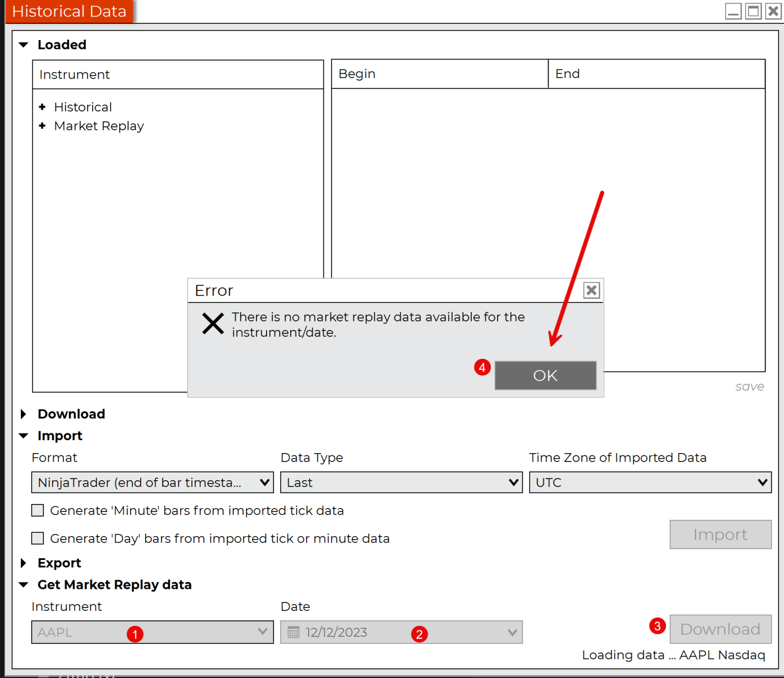Screen dimensions: 784x678
Task: Open the Data Type dropdown set to Last
Action: 402,483
